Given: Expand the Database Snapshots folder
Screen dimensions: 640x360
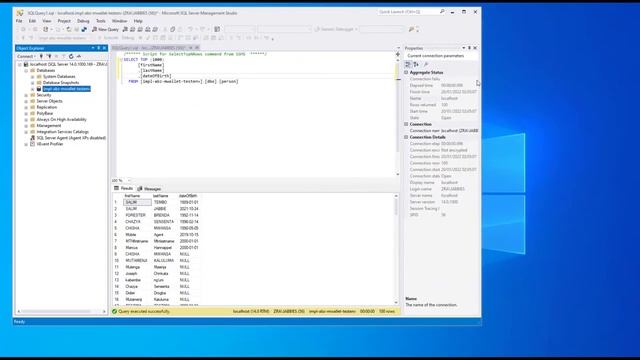Looking at the screenshot, I should click(33, 83).
